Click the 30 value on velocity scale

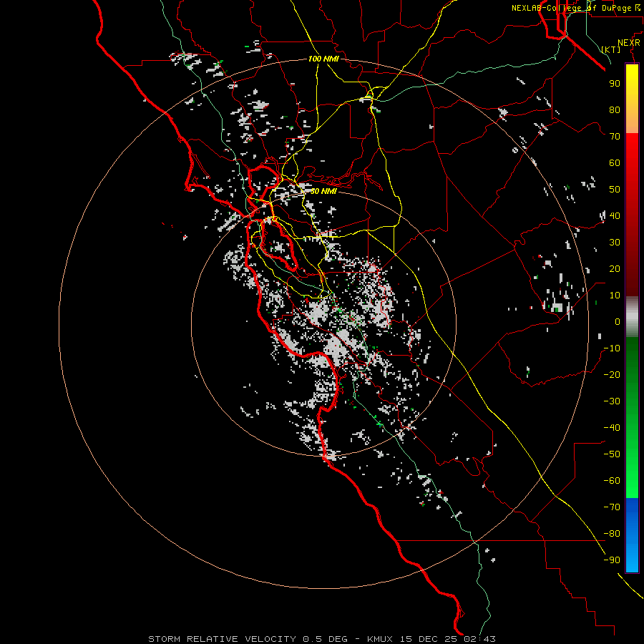coord(615,243)
